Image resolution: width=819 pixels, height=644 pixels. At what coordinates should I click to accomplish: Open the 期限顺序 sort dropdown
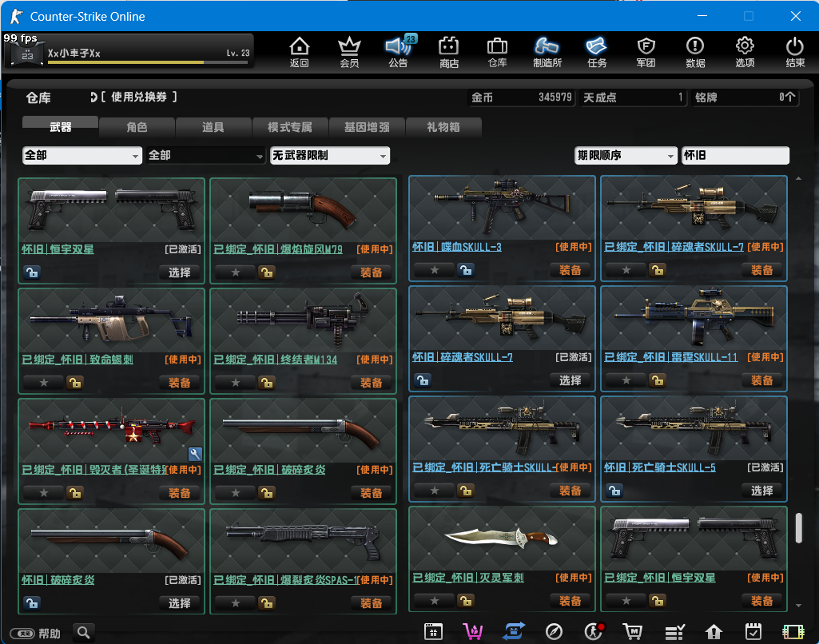tap(626, 155)
